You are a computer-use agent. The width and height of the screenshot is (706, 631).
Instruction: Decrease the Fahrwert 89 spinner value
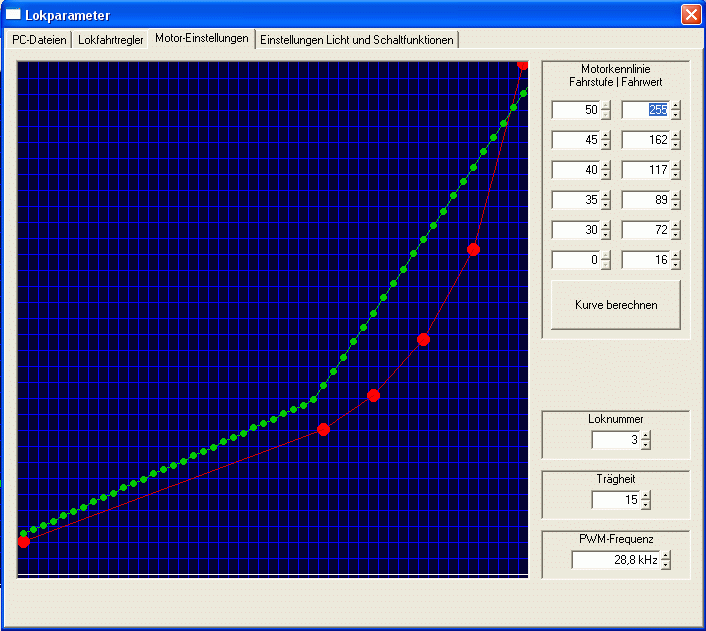coord(676,205)
